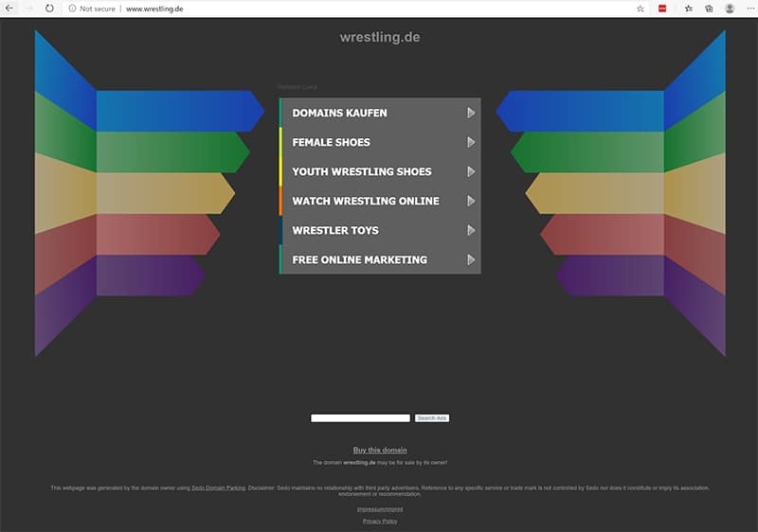
Task: Click the arrow next to Female Shoes
Action: pos(471,142)
